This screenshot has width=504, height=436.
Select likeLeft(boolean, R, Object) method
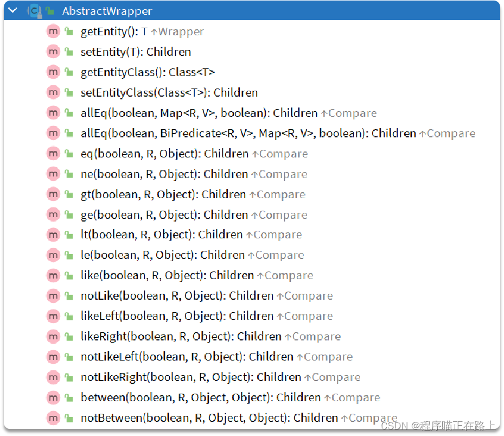coord(177,317)
